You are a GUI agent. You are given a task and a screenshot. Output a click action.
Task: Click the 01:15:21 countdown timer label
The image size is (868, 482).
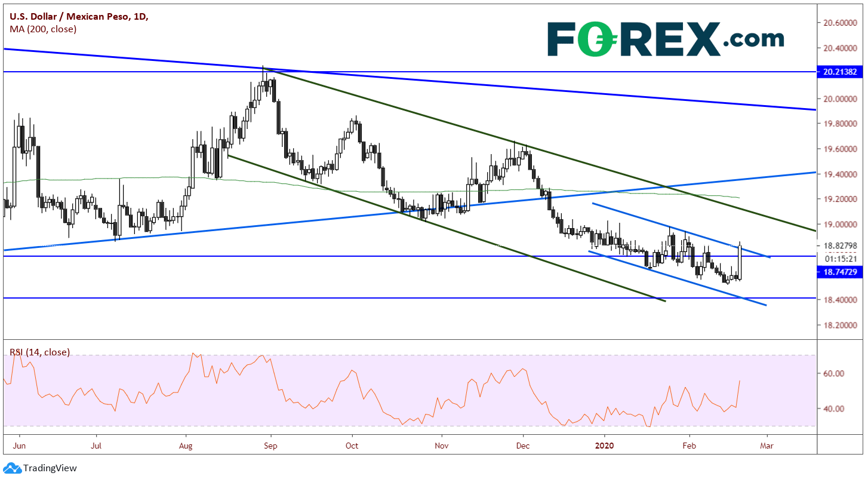coord(841,259)
